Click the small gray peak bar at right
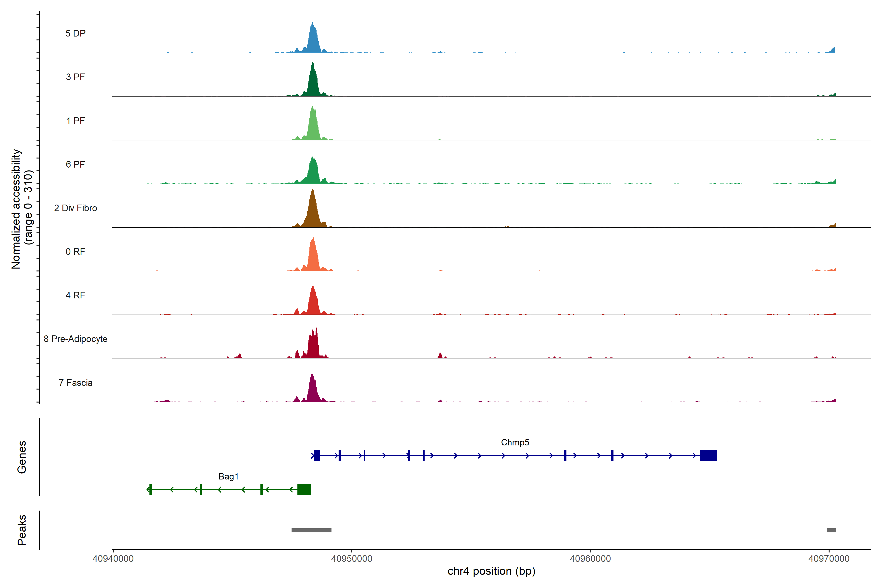Image resolution: width=882 pixels, height=588 pixels. click(831, 530)
